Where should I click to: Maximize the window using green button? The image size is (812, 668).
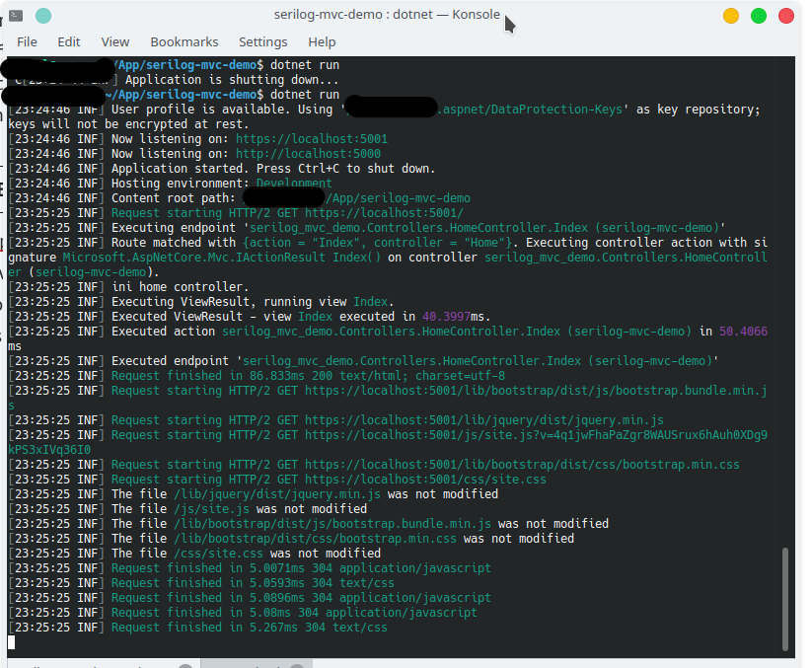[759, 16]
